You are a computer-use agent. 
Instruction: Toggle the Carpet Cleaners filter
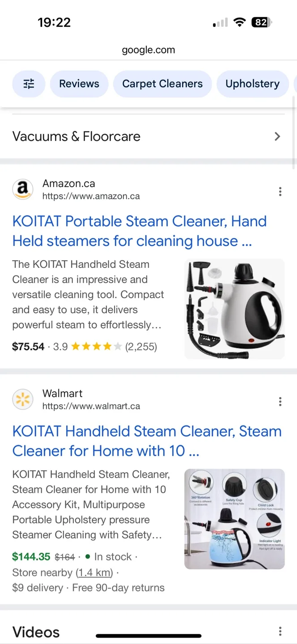tap(162, 84)
